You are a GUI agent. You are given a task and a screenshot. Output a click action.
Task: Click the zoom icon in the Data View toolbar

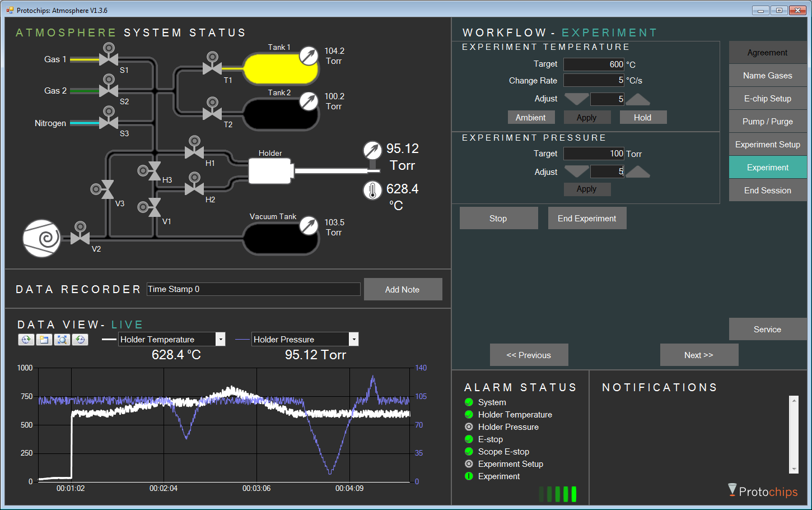(x=62, y=340)
